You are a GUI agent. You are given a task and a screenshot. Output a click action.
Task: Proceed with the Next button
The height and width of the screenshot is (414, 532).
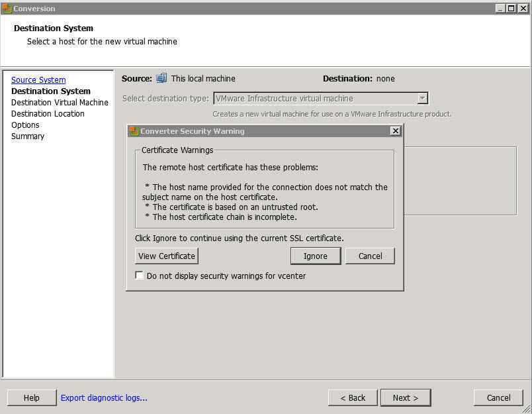pos(405,397)
